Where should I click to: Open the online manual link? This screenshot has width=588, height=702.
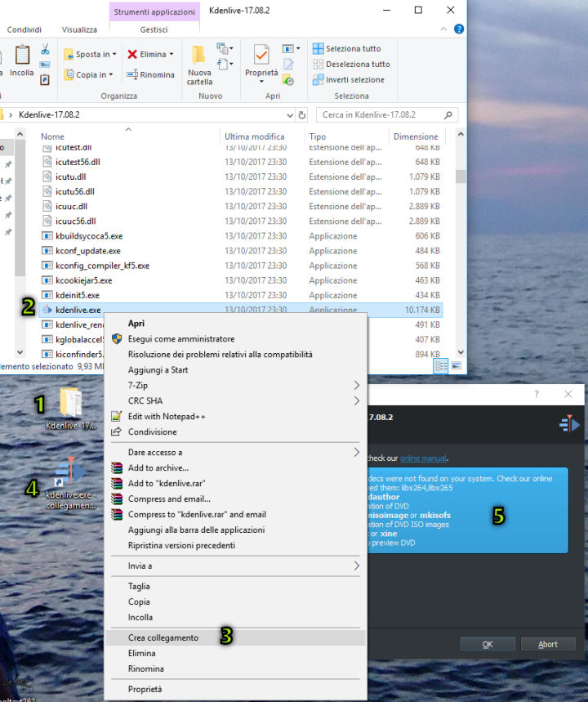(423, 458)
